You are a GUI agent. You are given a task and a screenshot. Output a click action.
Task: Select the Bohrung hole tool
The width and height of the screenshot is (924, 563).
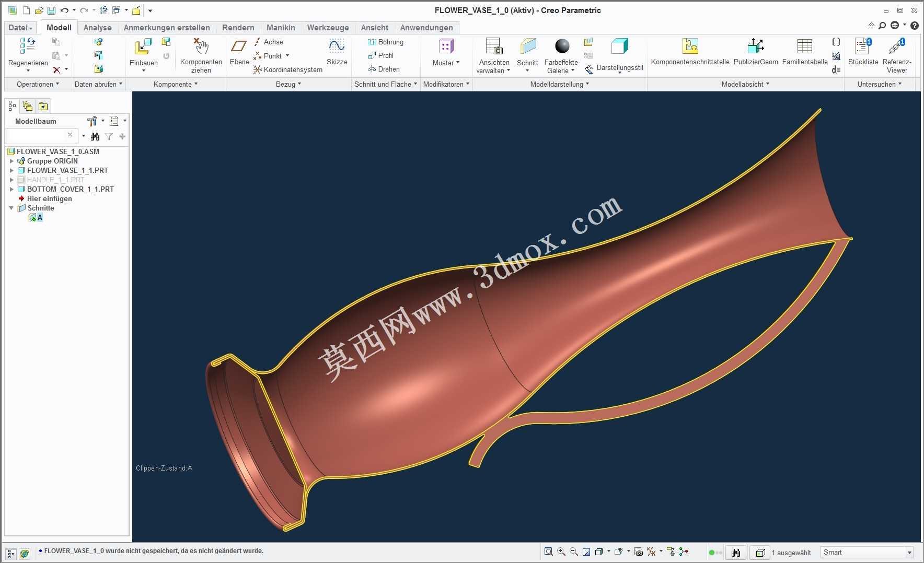386,42
